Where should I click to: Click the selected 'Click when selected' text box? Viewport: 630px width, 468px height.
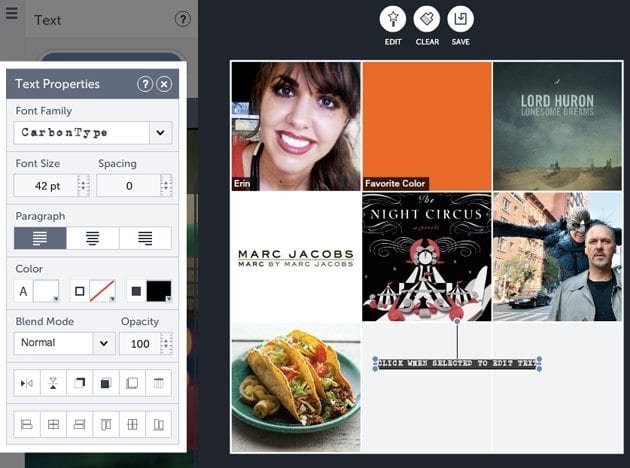pos(457,364)
